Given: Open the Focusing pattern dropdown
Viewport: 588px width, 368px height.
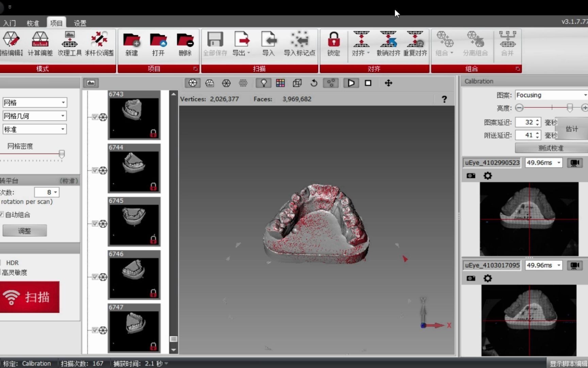Looking at the screenshot, I should (x=551, y=95).
